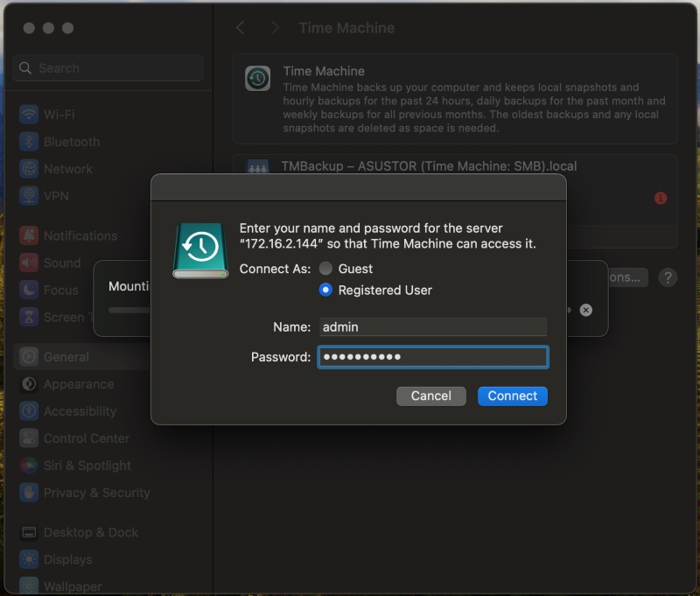Stop mounting with the progress cancel button
The height and width of the screenshot is (596, 700).
(586, 310)
